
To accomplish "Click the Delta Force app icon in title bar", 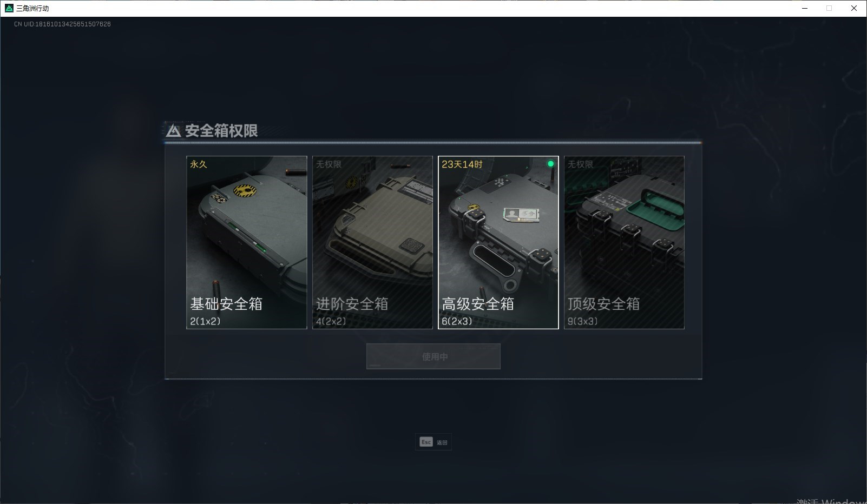I will (9, 8).
